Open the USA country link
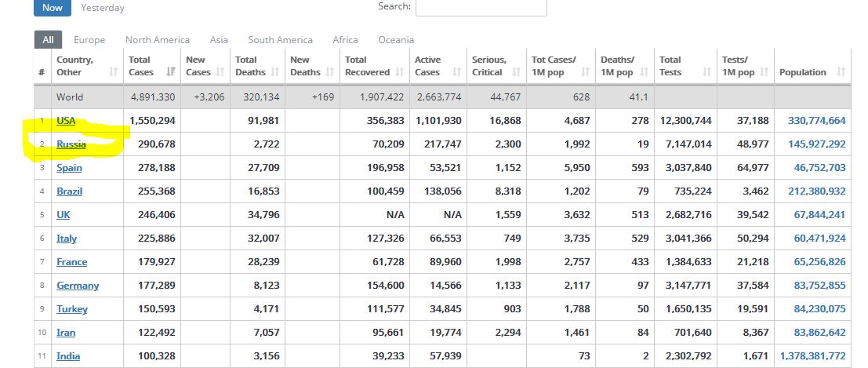868x368 pixels. [x=66, y=121]
